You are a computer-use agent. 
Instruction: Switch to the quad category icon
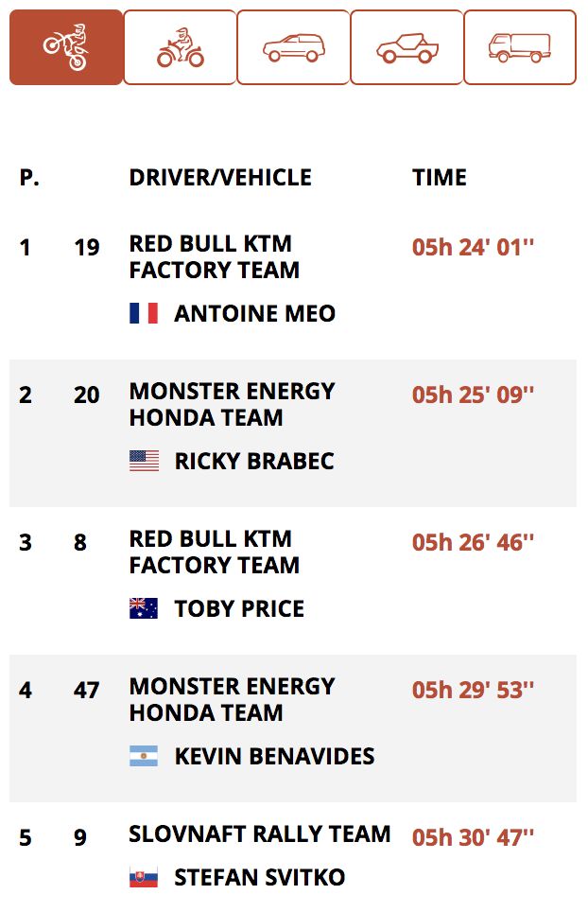(x=181, y=47)
